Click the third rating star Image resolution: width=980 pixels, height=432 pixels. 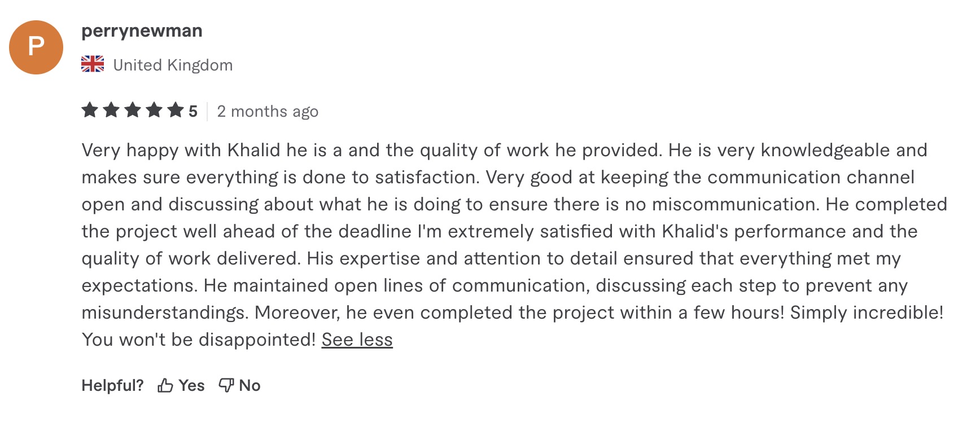133,110
